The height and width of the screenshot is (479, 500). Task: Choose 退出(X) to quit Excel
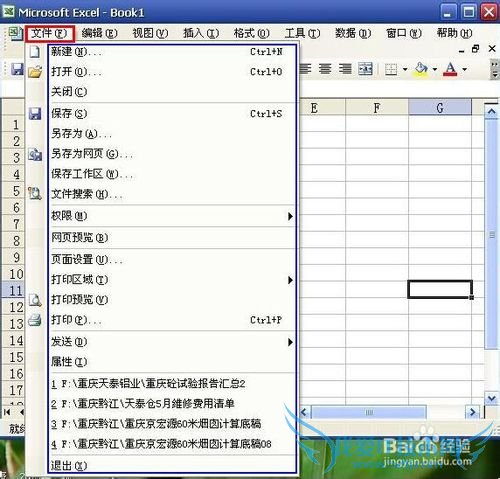point(172,465)
